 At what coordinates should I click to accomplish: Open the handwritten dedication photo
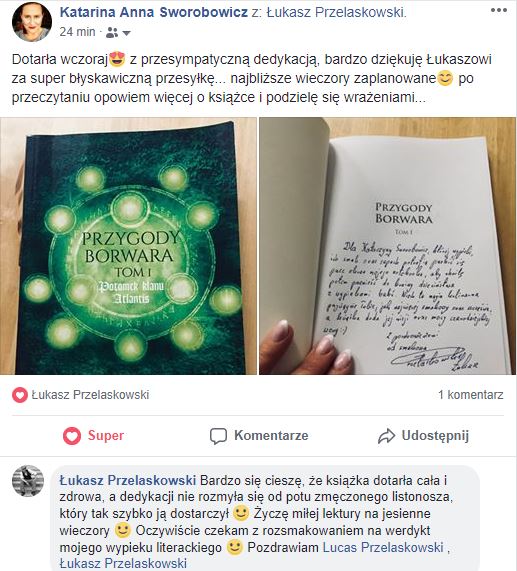387,246
